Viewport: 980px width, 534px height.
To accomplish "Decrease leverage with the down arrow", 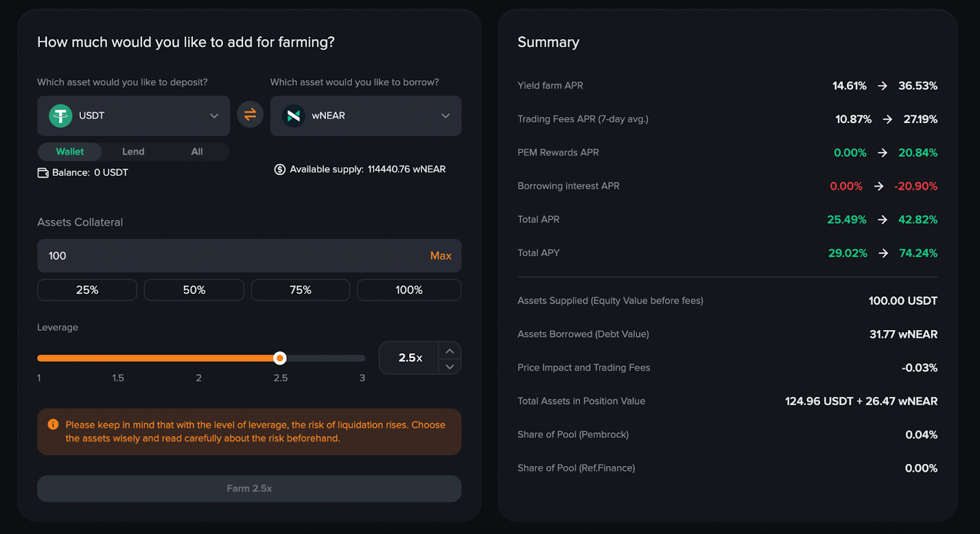I will click(x=450, y=366).
